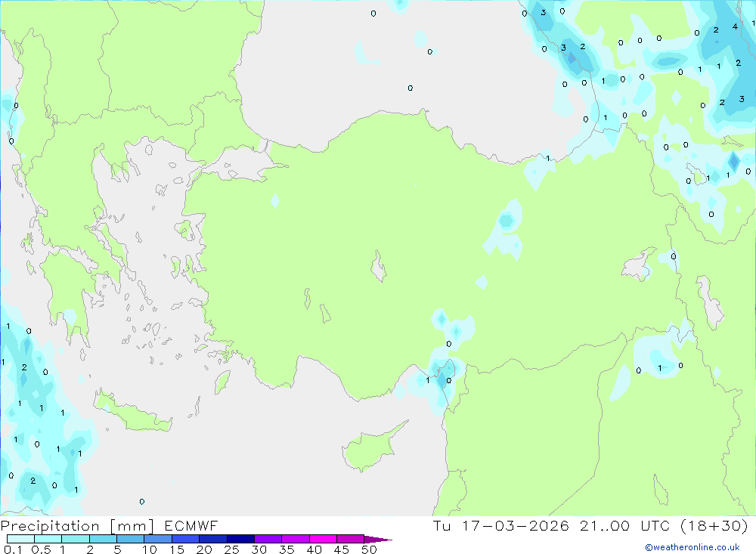The width and height of the screenshot is (756, 554).
Task: Click the 25–30 mm dark navy legend swatch
Action: point(240,539)
